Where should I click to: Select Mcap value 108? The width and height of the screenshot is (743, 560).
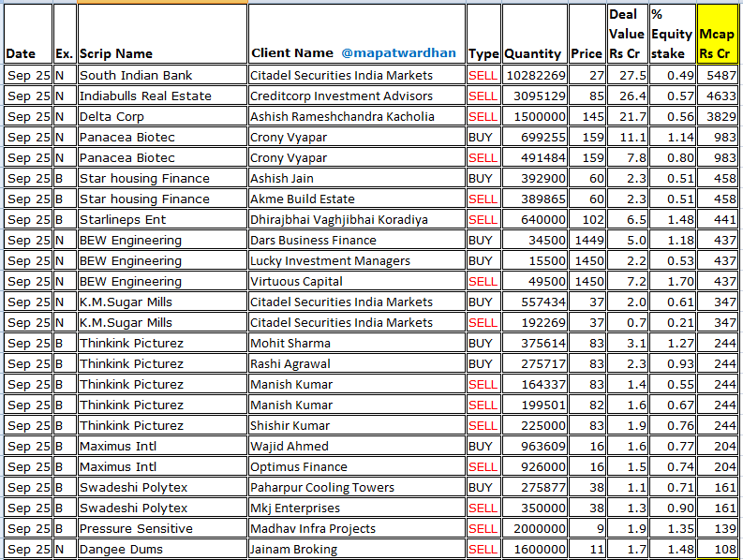coord(717,549)
